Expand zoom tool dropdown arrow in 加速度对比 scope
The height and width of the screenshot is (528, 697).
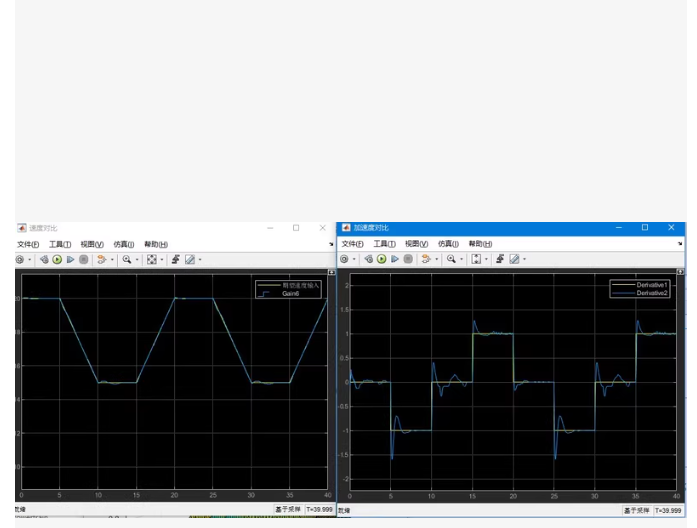pos(461,259)
